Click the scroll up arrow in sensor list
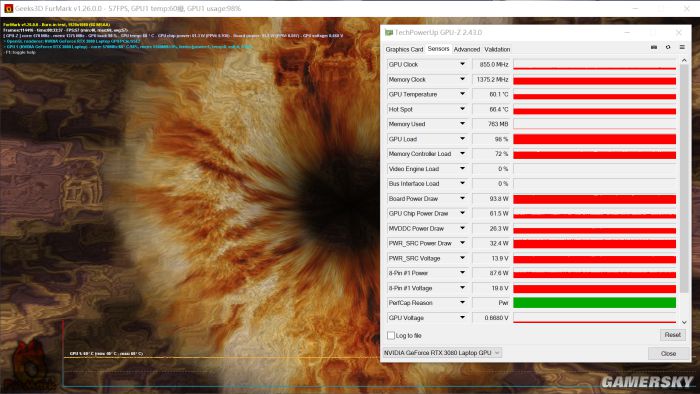This screenshot has width=700, height=394. point(684,60)
